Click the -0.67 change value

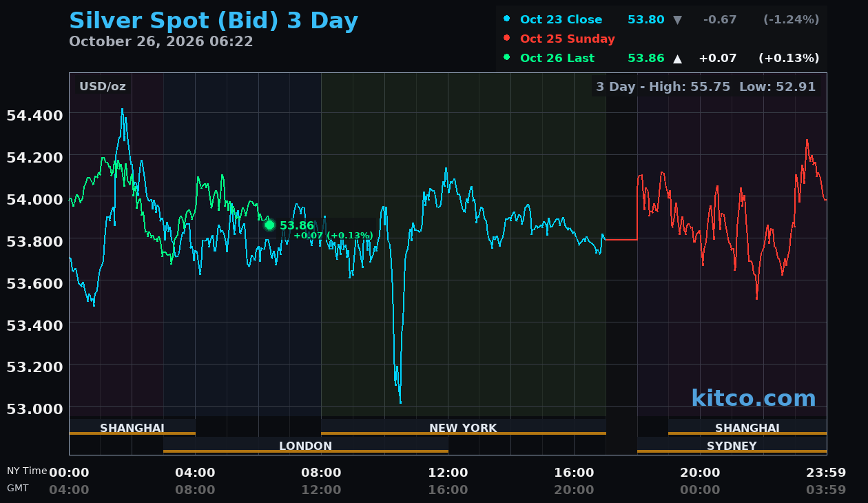(x=720, y=20)
